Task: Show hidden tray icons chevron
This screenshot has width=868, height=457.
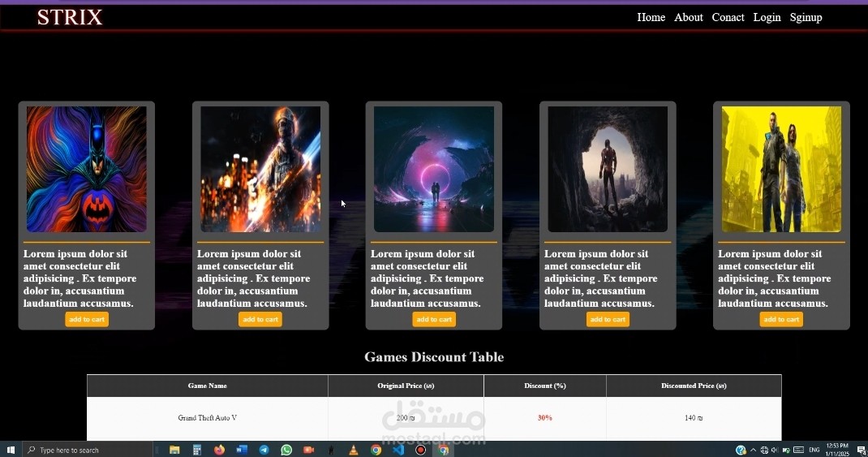Action: click(x=753, y=450)
